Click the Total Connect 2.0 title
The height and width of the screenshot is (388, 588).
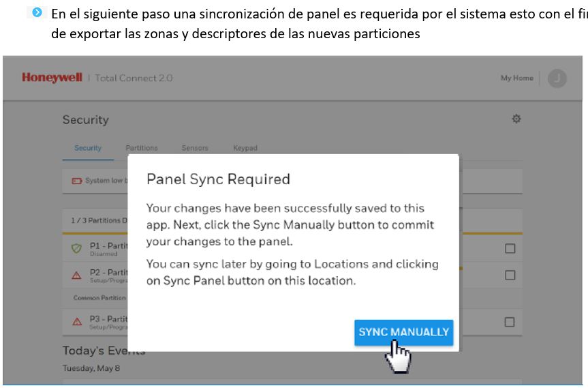click(x=134, y=78)
